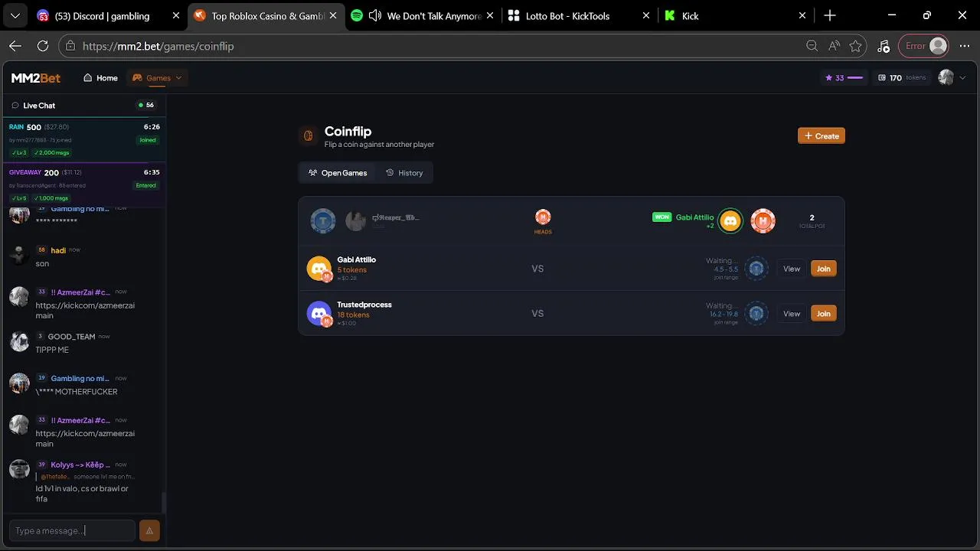This screenshot has height=551, width=980.
Task: Click the blue tails coin in finished game
Action: 323,221
